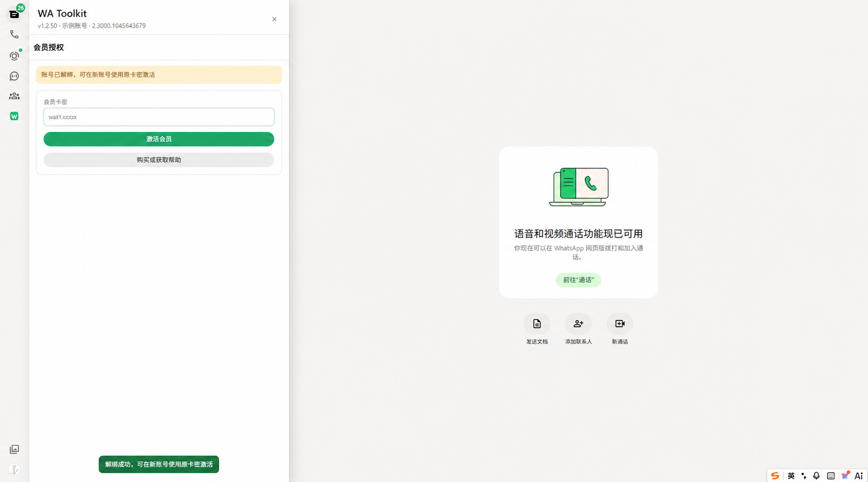Click the soft keyboard icon in IME bar
Viewport: 868px width, 482px height.
pos(831,476)
